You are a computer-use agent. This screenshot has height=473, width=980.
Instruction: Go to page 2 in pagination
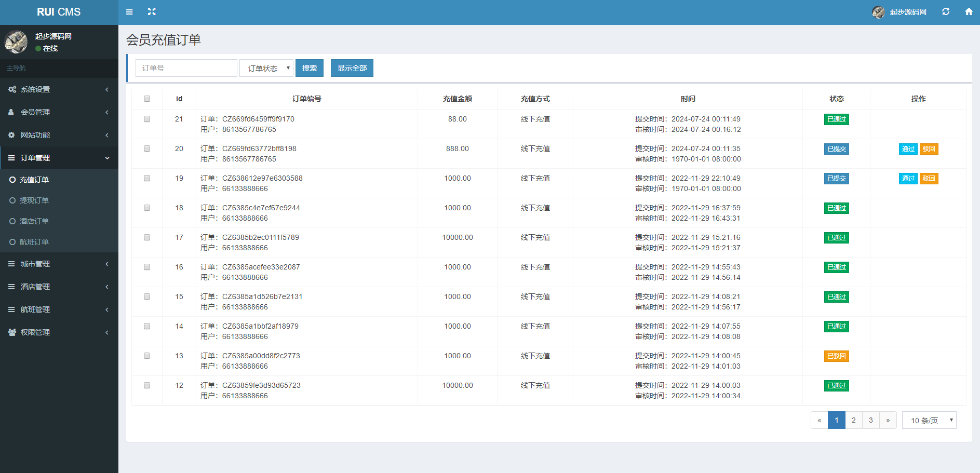[x=853, y=420]
